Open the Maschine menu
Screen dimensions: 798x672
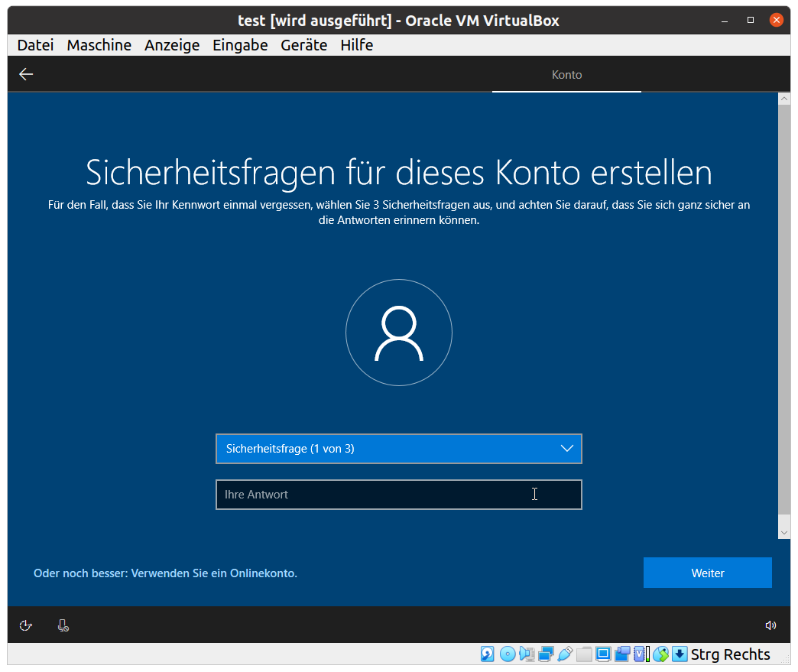click(x=99, y=45)
